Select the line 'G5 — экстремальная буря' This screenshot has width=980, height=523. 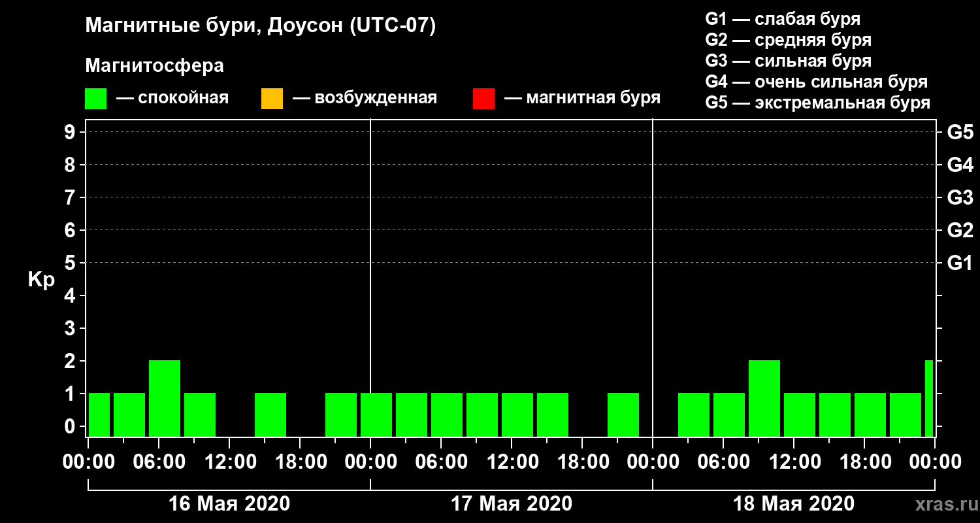coord(817,103)
